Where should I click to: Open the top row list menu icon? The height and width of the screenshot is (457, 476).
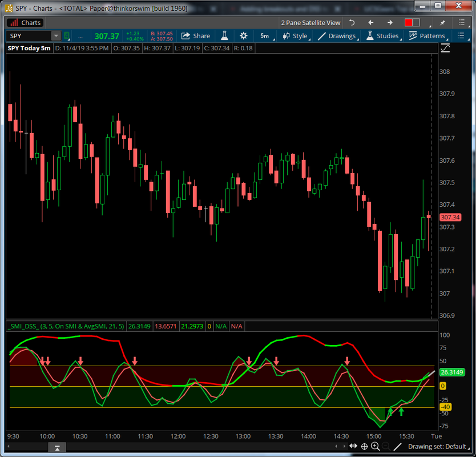coord(461,22)
